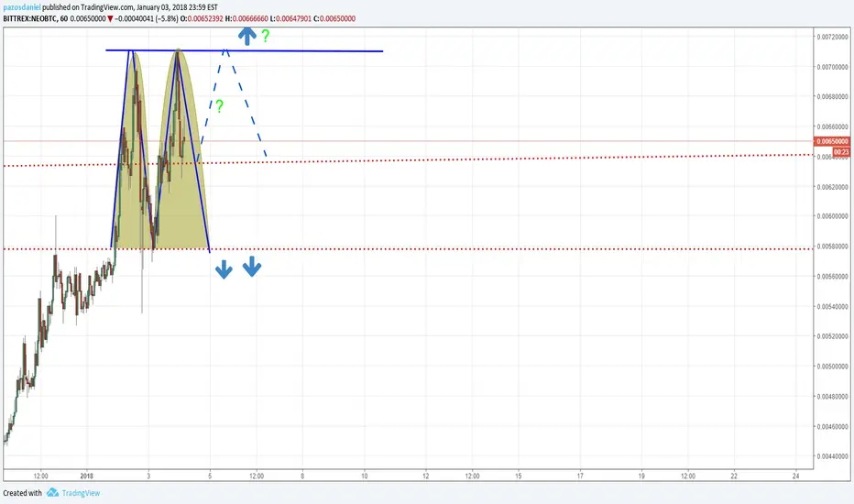Image resolution: width=854 pixels, height=504 pixels.
Task: Click the 0.00440000 price axis label
Action: (x=832, y=456)
